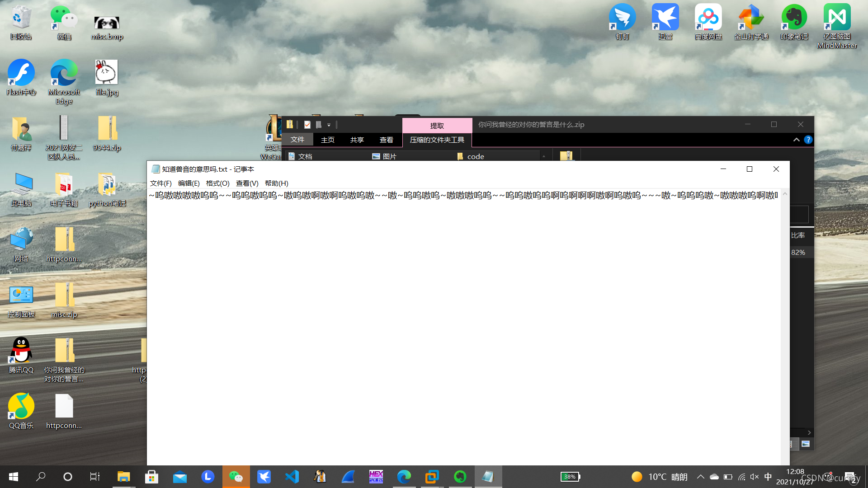
Task: Open Visual Studio Code from taskbar
Action: 292,477
